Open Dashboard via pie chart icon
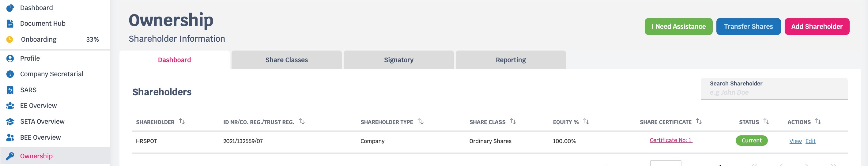868x166 pixels. pyautogui.click(x=10, y=8)
